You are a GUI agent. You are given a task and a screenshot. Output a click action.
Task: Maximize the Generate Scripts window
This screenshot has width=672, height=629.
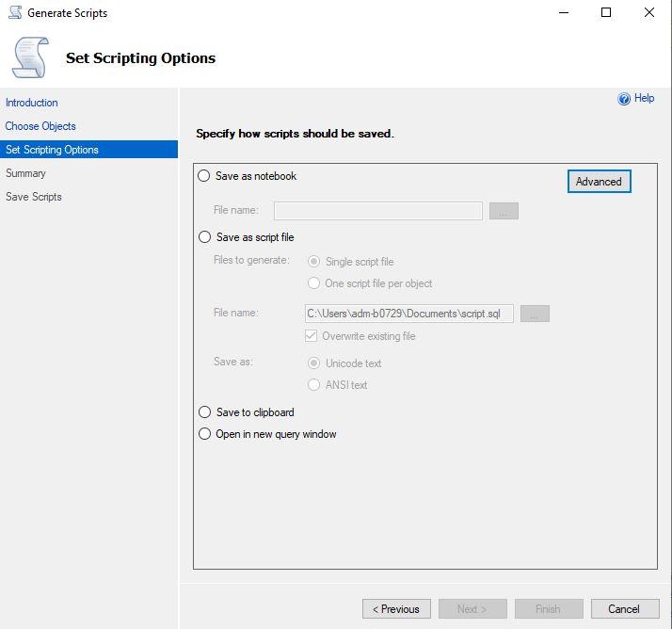click(606, 13)
